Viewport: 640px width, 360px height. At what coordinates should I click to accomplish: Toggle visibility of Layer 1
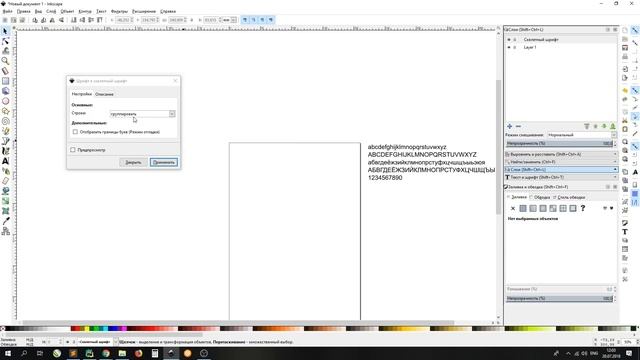tap(509, 47)
